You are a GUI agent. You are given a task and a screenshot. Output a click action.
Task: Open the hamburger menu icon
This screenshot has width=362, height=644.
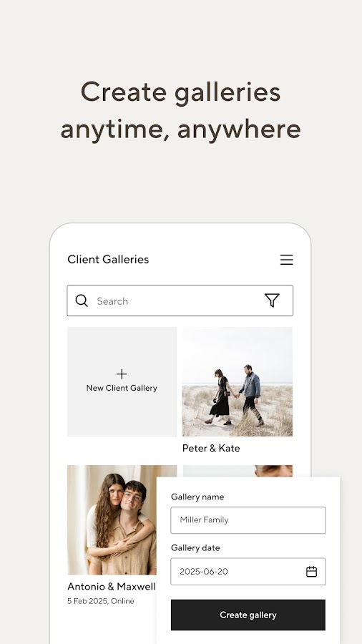(286, 260)
